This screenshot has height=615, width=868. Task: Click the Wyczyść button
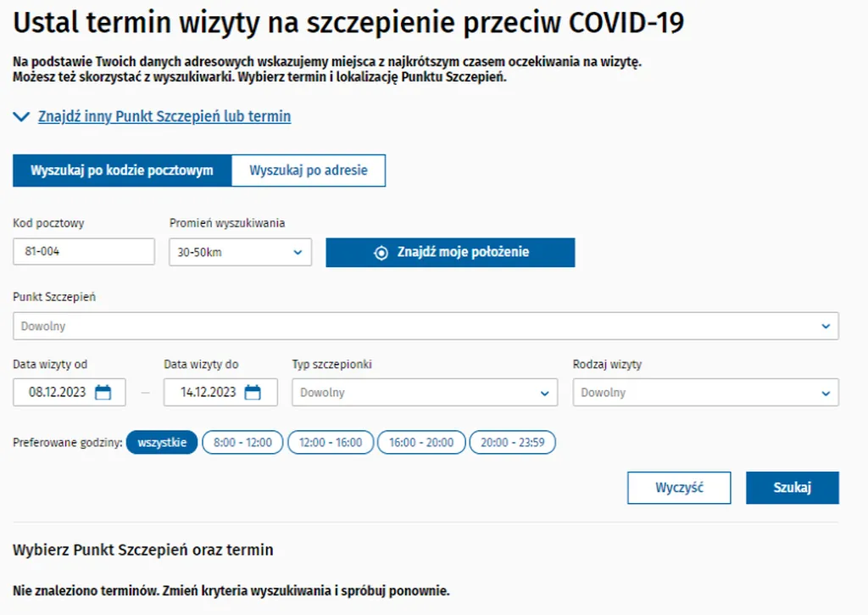[x=679, y=488]
